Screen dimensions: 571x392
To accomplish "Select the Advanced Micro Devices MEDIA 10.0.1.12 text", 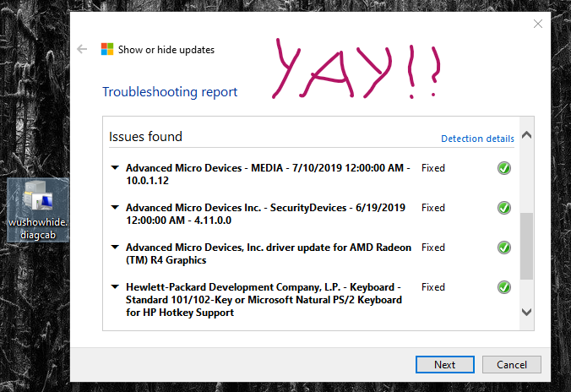I will pos(268,174).
